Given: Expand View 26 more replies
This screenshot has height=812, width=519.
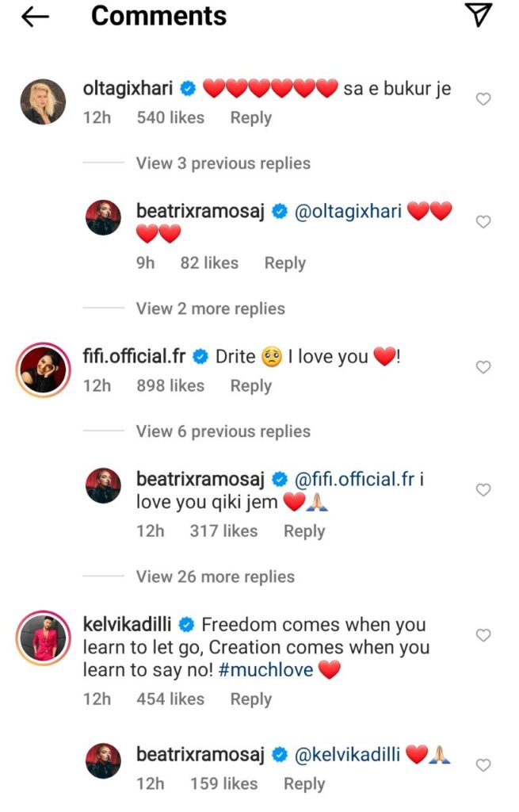Looking at the screenshot, I should (x=215, y=576).
